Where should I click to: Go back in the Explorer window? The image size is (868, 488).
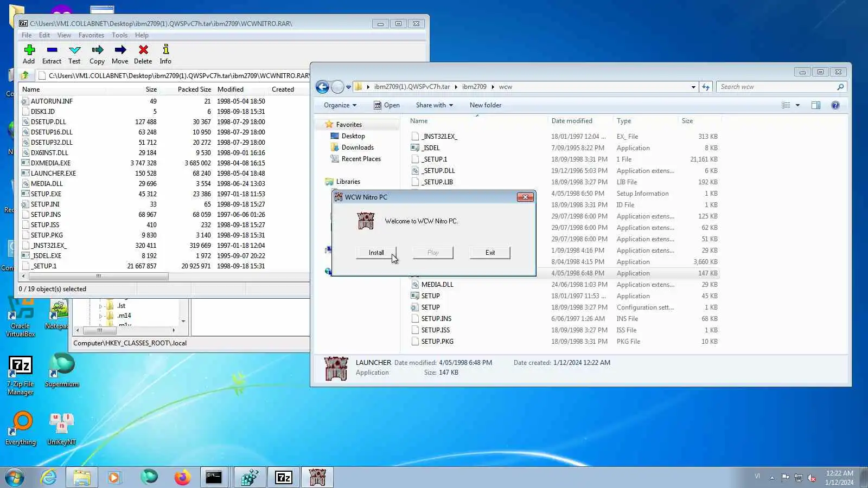tap(322, 87)
